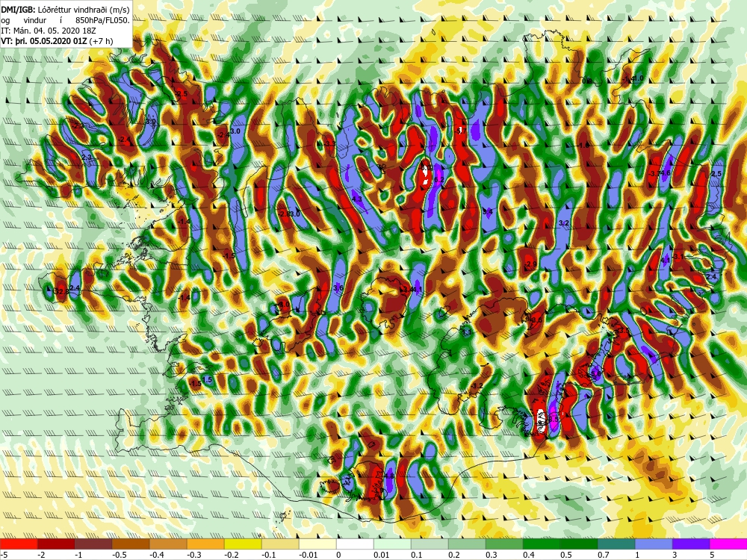Click the teal 0.7 legend swatch

tap(616, 544)
